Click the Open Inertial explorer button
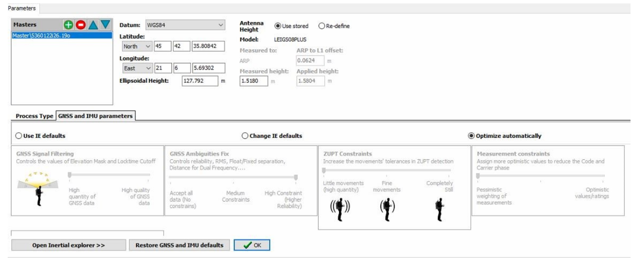 (69, 245)
